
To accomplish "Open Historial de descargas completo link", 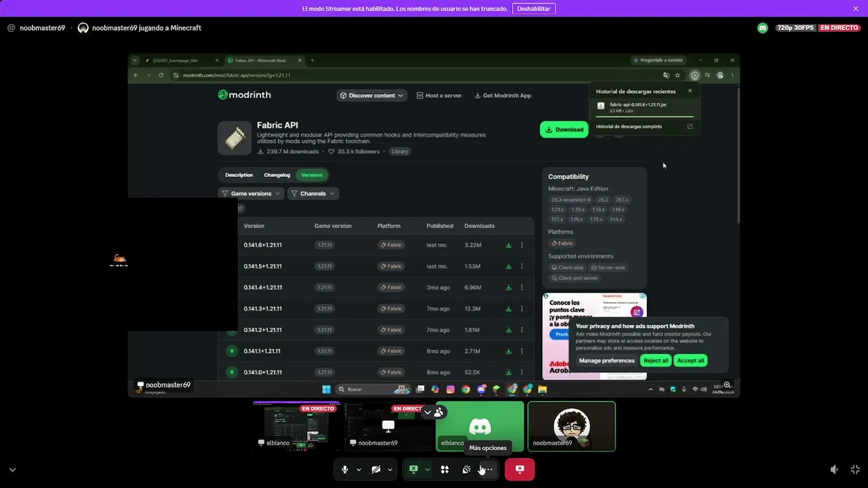I will pyautogui.click(x=629, y=127).
